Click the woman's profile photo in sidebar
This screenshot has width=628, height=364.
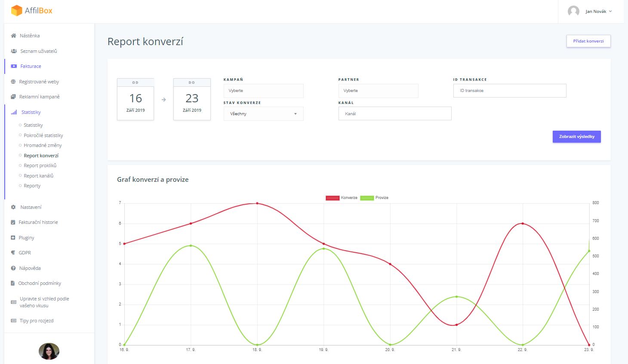[49, 351]
